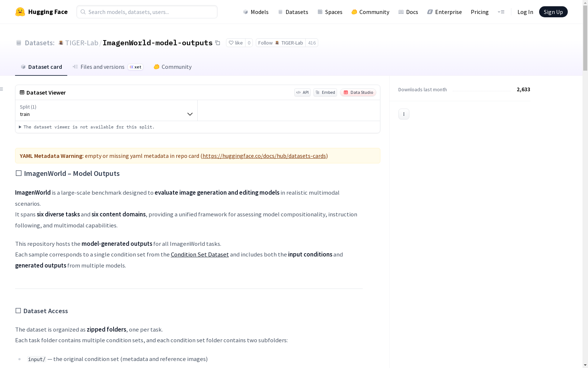Open the datasets-cards documentation link

point(264,156)
